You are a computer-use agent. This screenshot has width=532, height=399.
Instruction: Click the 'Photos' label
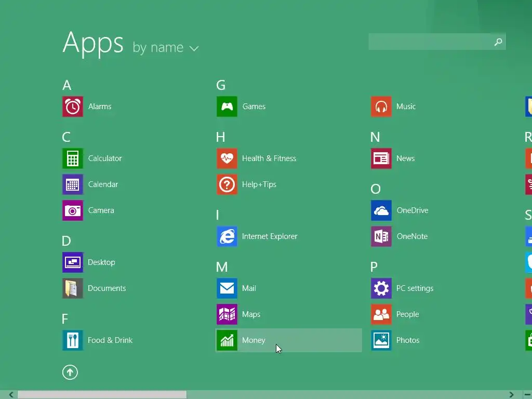(408, 340)
